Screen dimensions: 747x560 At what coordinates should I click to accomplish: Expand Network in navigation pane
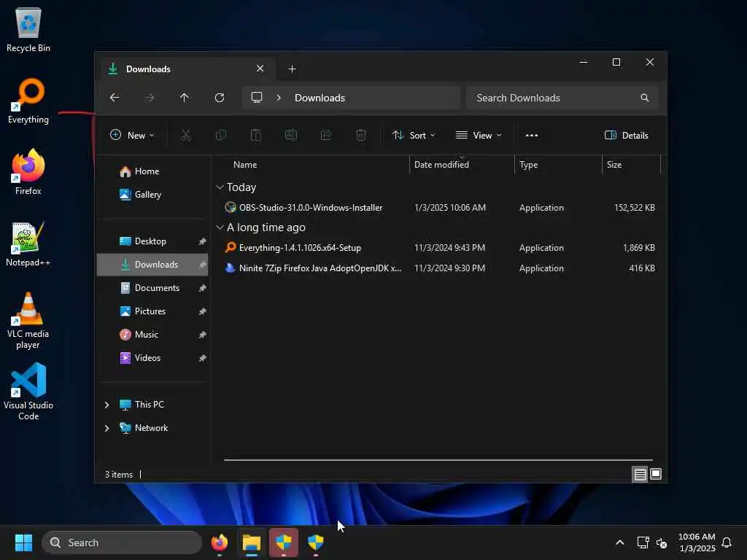click(107, 428)
